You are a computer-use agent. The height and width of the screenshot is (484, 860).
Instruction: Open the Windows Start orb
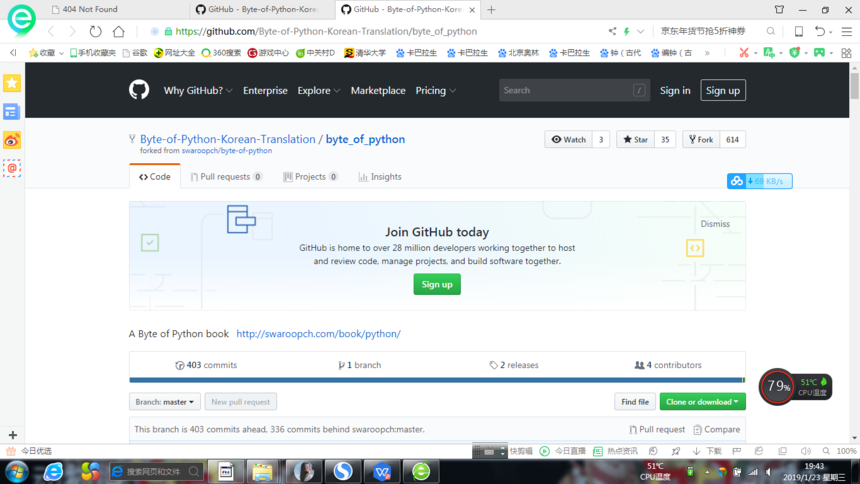click(16, 471)
